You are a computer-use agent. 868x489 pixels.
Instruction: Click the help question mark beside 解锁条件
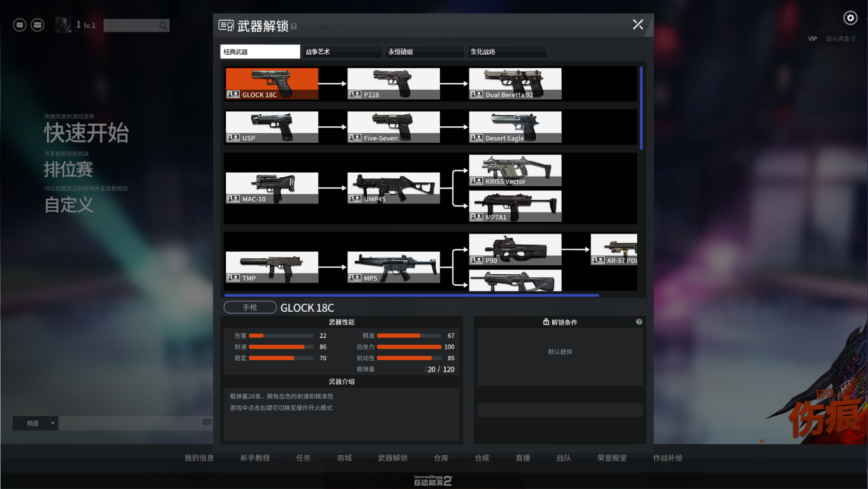[x=639, y=322]
